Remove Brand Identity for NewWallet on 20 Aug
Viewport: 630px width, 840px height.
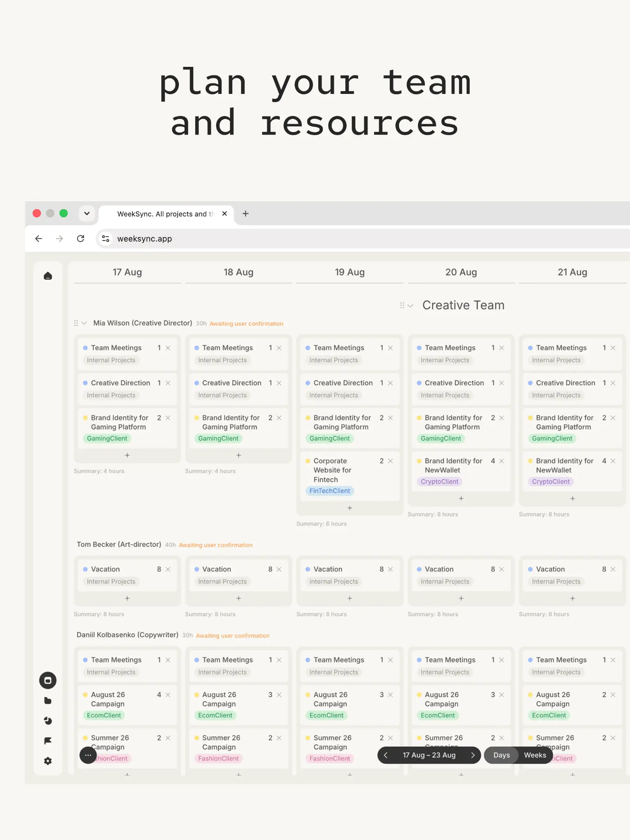[502, 461]
